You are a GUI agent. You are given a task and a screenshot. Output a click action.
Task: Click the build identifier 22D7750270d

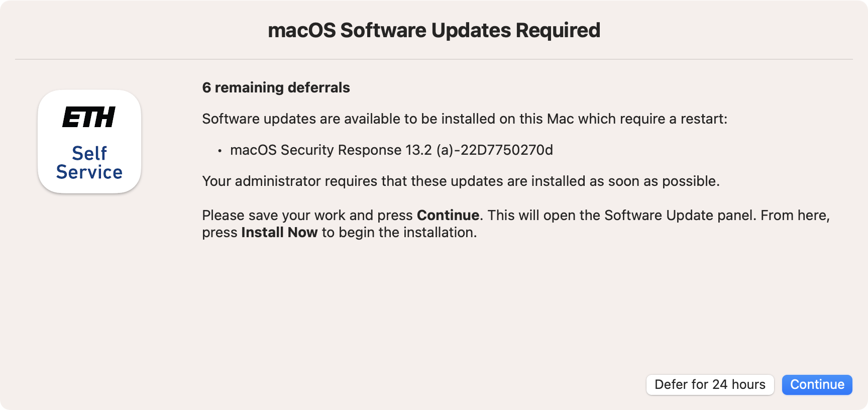(507, 150)
